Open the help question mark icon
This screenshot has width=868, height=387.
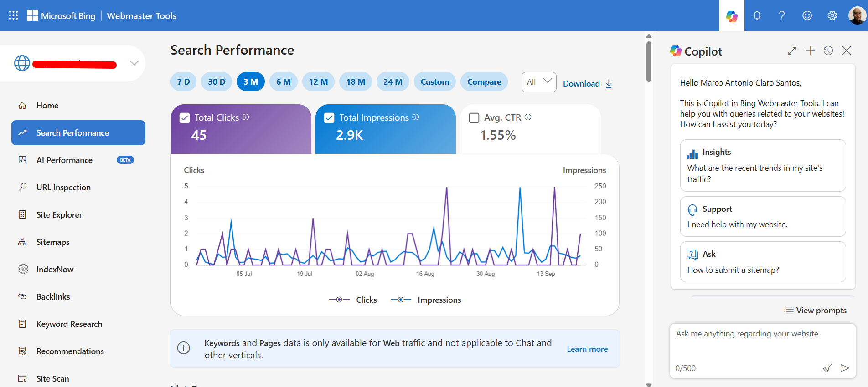coord(782,15)
